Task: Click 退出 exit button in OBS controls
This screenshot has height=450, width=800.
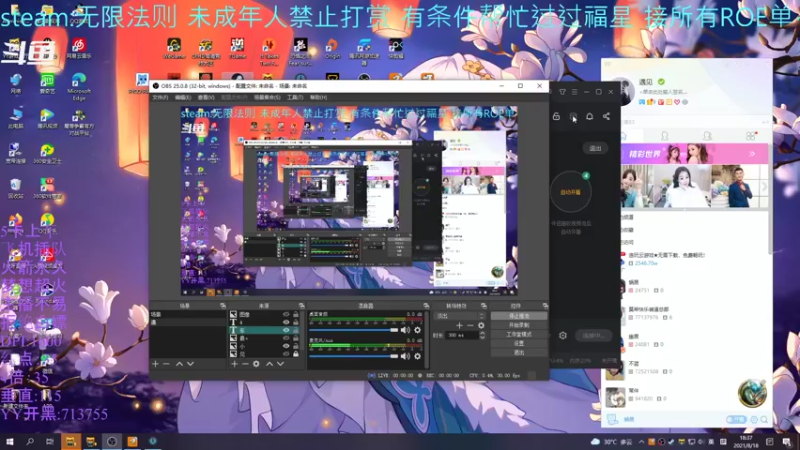Action: tap(519, 353)
